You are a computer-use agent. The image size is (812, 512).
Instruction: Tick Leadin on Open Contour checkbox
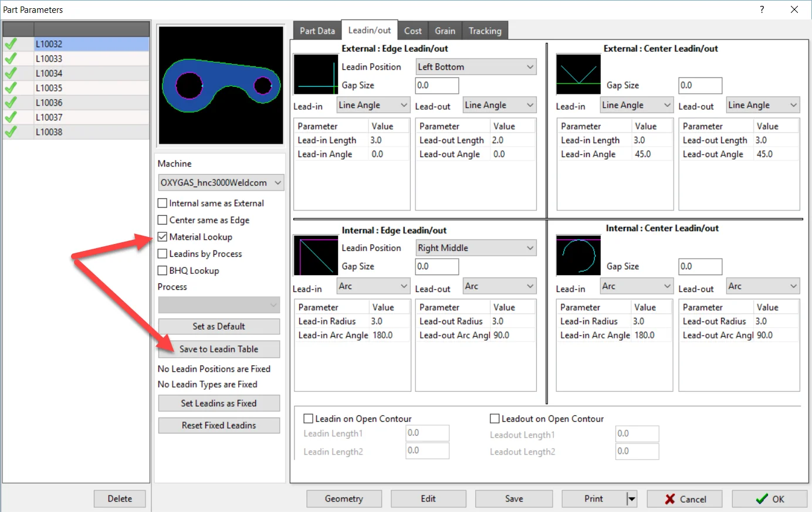(x=308, y=419)
